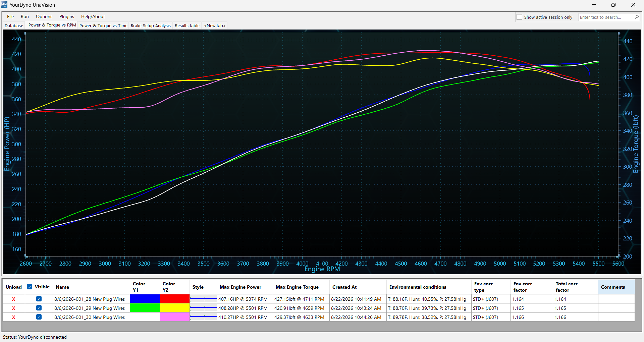Viewport: 644px width, 342px height.
Task: Click the white Y1 color swatch for run 001_30
Action: point(145,317)
